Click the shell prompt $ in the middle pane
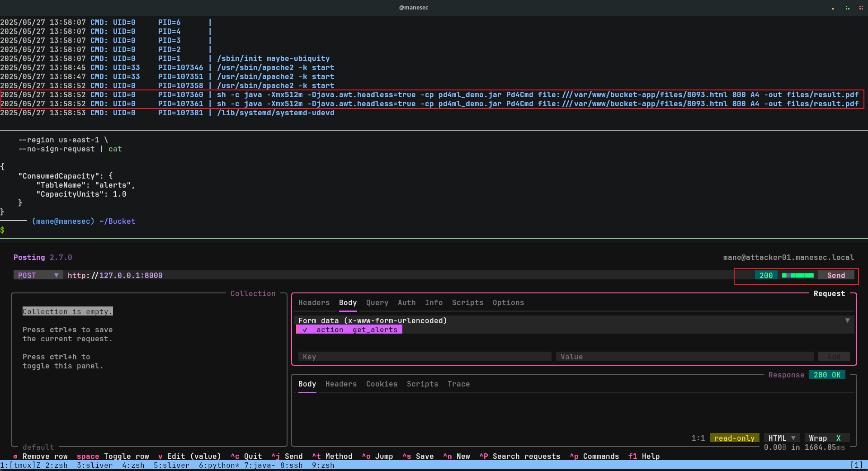868x471 pixels. 2,230
